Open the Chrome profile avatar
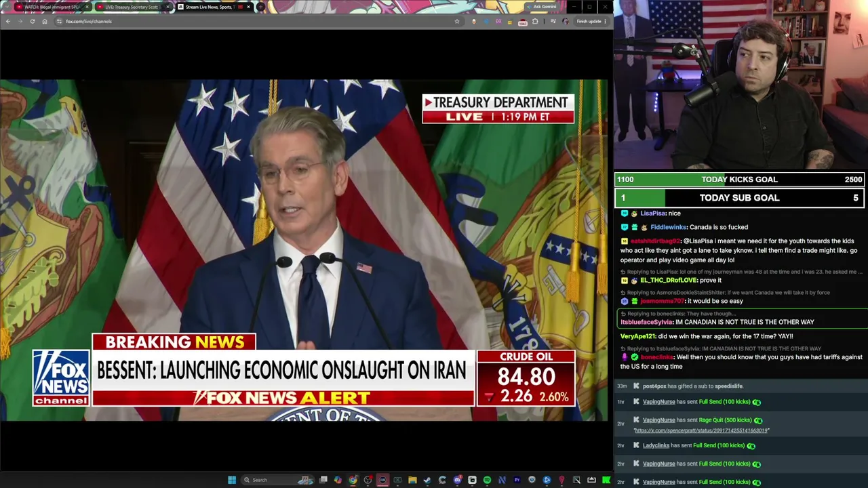The image size is (868, 488). [566, 21]
